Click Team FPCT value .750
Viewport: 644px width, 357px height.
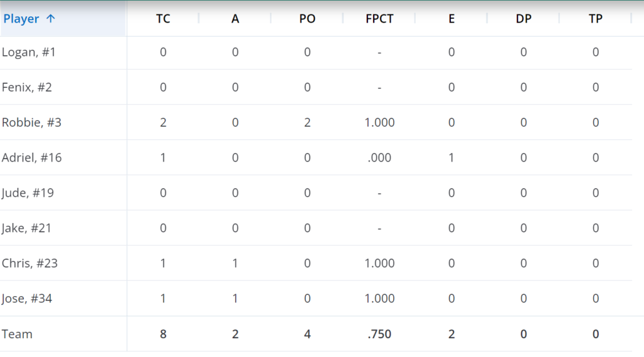point(379,334)
